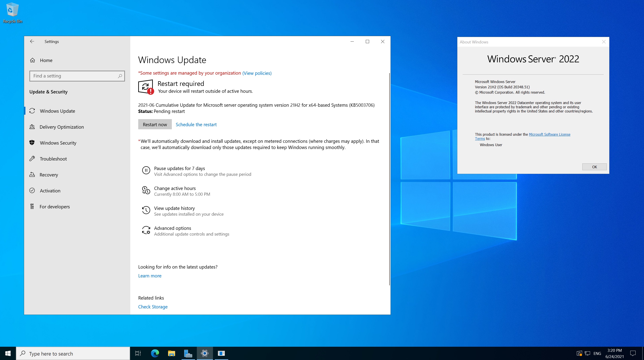Select the For developers sidebar icon
Viewport: 644px width, 360px height.
click(32, 206)
